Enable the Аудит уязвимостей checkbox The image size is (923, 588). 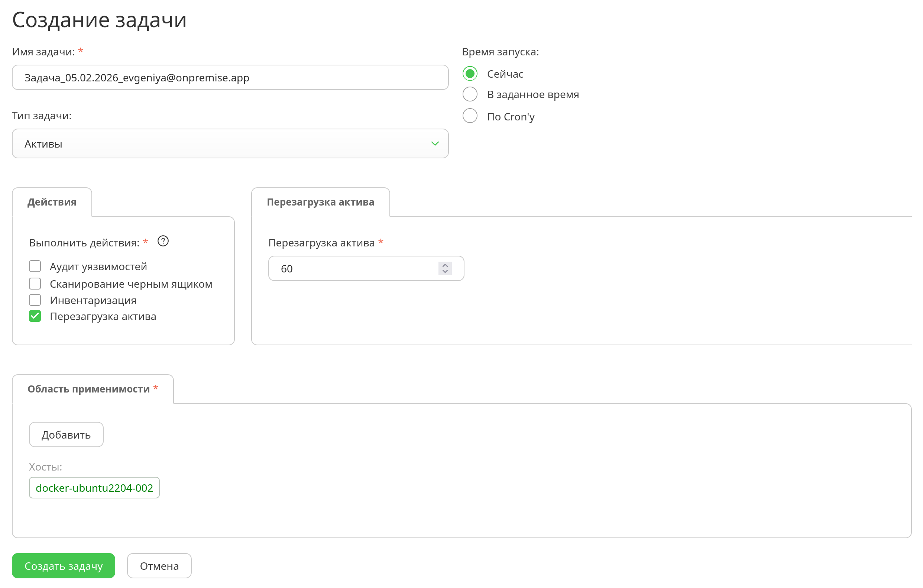point(35,266)
